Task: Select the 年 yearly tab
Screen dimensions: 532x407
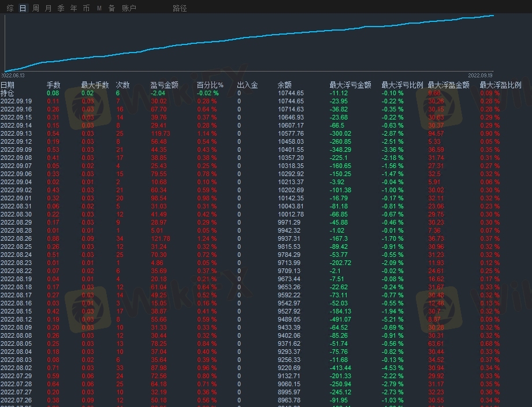Action: [x=73, y=8]
